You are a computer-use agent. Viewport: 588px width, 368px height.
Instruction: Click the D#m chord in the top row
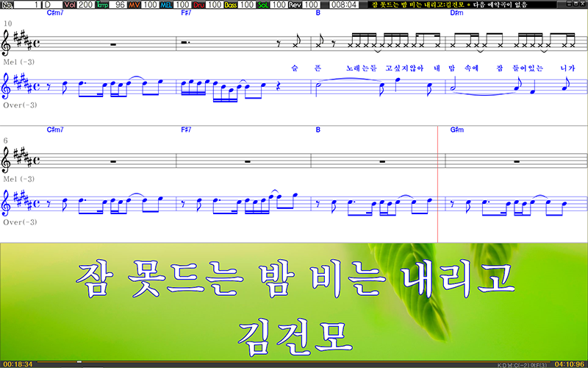[456, 13]
